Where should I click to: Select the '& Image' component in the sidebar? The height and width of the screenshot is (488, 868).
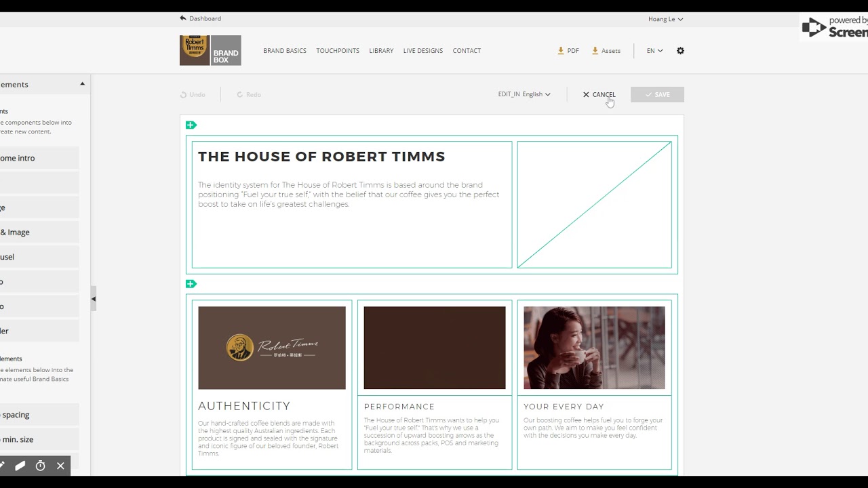tap(39, 232)
